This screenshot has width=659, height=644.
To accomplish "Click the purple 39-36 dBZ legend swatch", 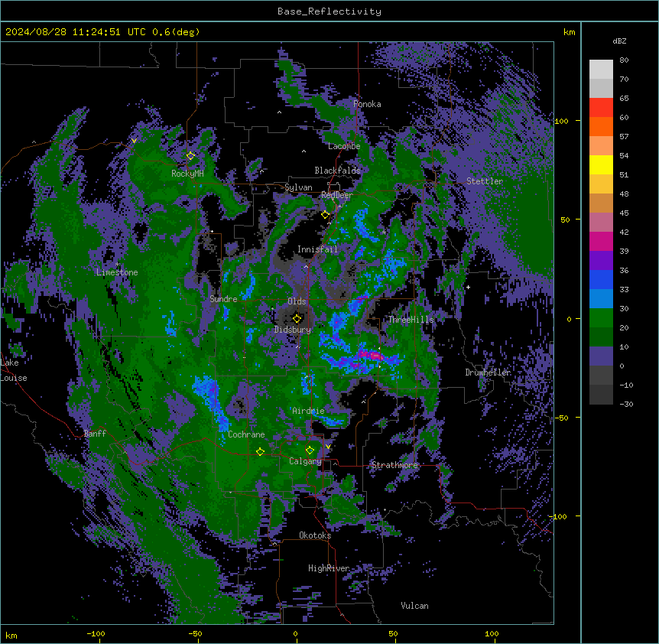I will click(x=601, y=261).
